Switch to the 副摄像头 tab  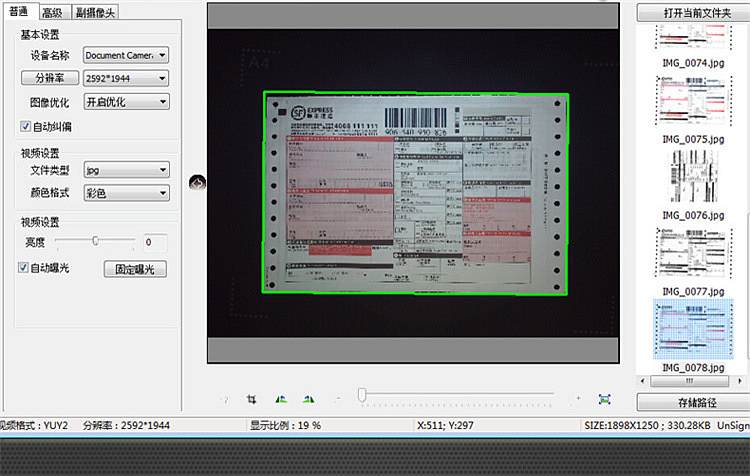[x=95, y=12]
